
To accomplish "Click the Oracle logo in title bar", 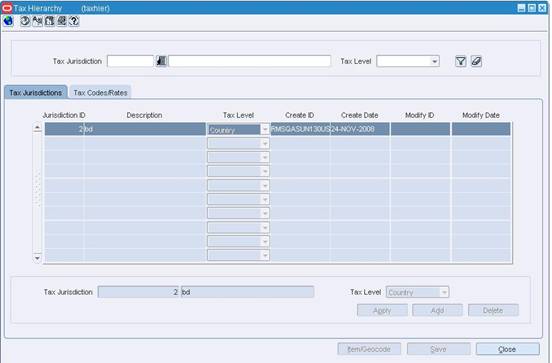I will coord(7,8).
